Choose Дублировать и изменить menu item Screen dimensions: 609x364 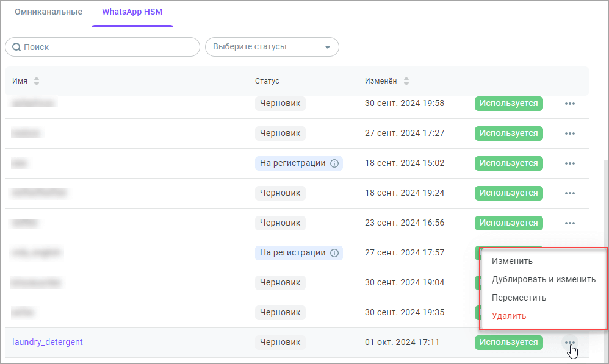pos(543,279)
